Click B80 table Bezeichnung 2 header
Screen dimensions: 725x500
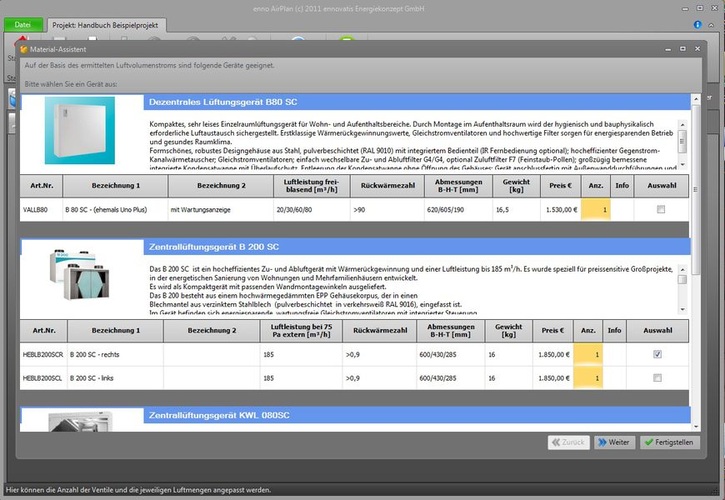tap(221, 185)
